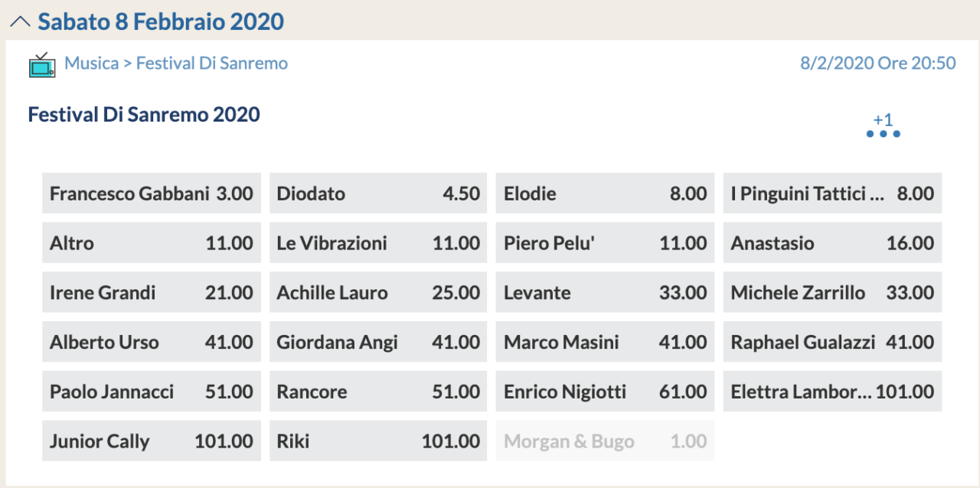Select Francesco Gabbani at 3.00

152,193
